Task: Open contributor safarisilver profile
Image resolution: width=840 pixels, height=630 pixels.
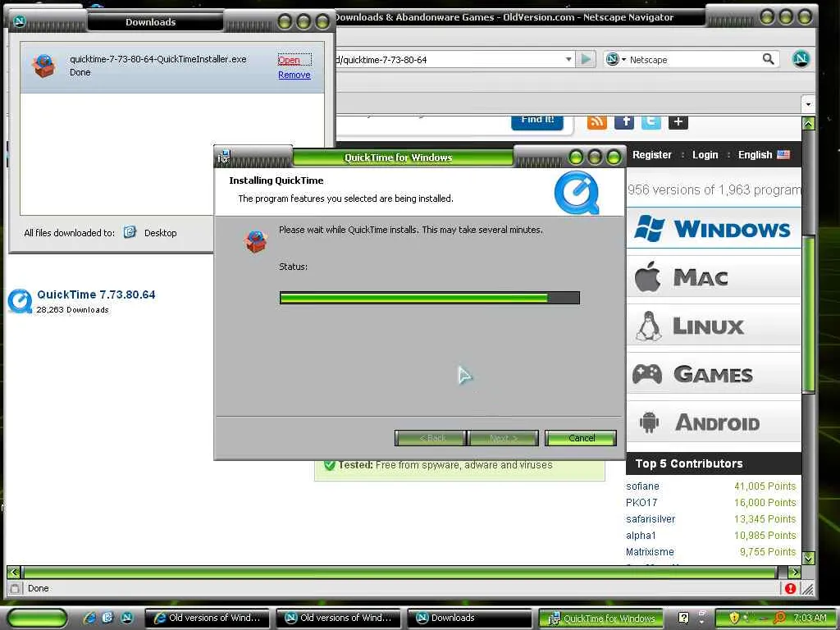Action: click(x=651, y=518)
